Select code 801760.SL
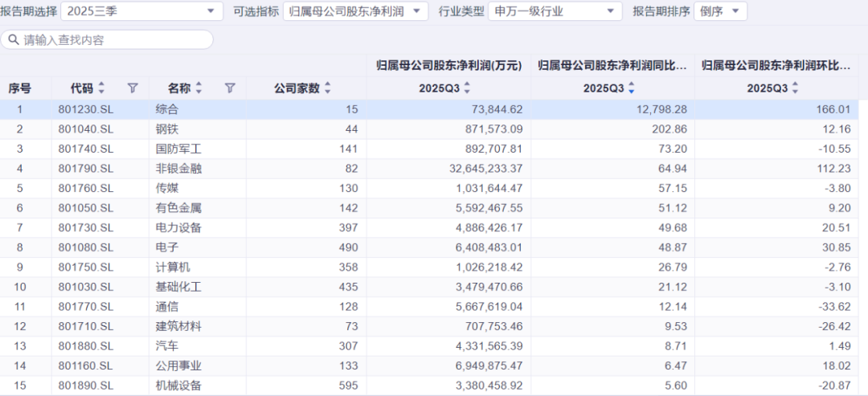Screen dimensions: 868x396 coord(86,189)
